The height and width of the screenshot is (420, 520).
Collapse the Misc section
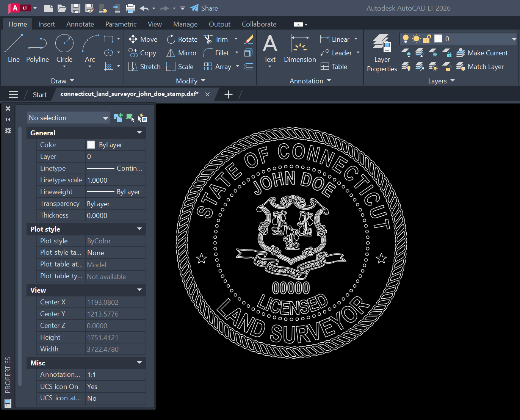pos(139,363)
